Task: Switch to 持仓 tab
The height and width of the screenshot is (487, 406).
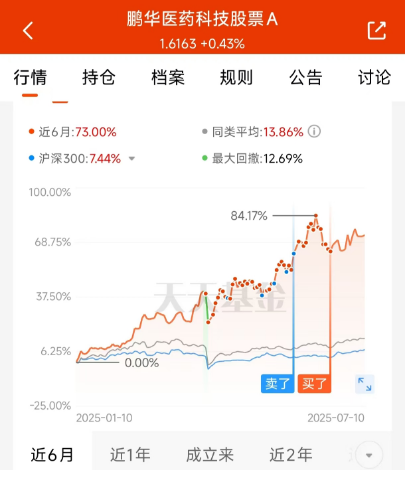Action: pyautogui.click(x=99, y=77)
